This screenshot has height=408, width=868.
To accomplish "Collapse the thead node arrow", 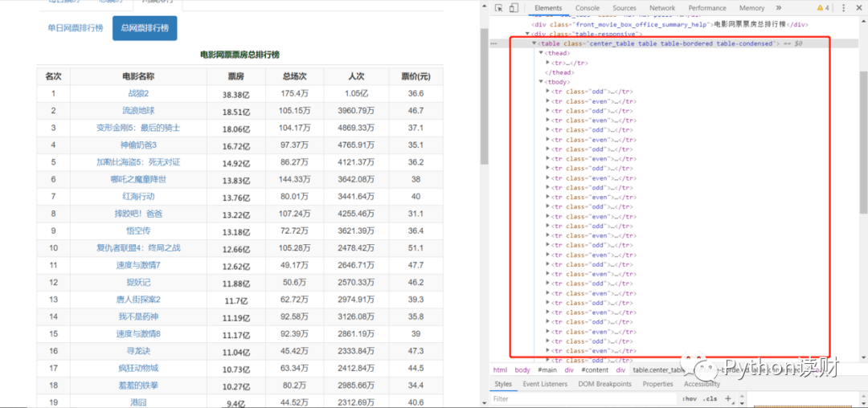I will pyautogui.click(x=541, y=52).
